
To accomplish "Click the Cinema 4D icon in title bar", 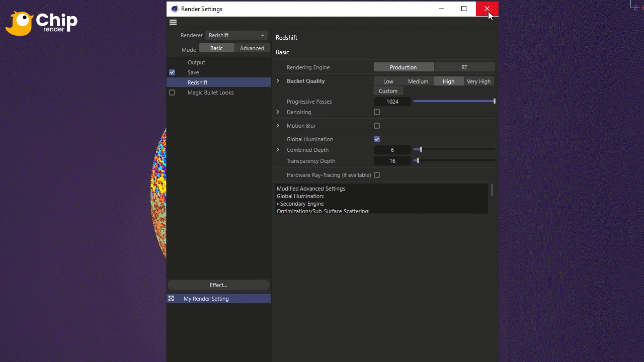I will 175,9.
